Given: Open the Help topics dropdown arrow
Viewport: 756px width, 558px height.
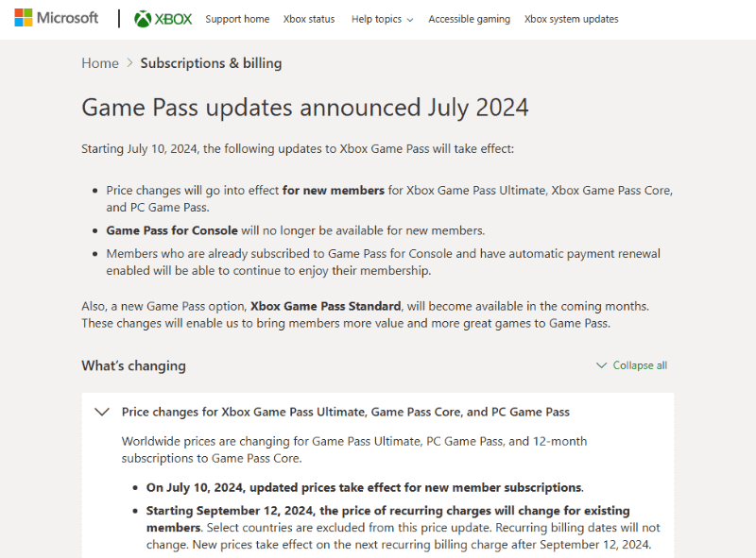Looking at the screenshot, I should (410, 20).
